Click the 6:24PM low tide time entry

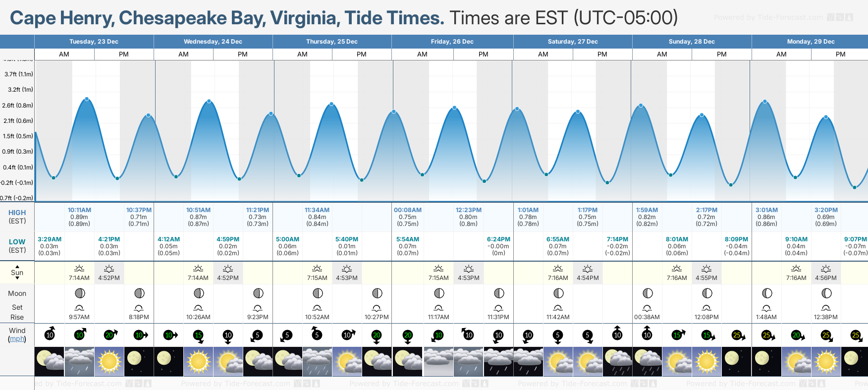498,239
